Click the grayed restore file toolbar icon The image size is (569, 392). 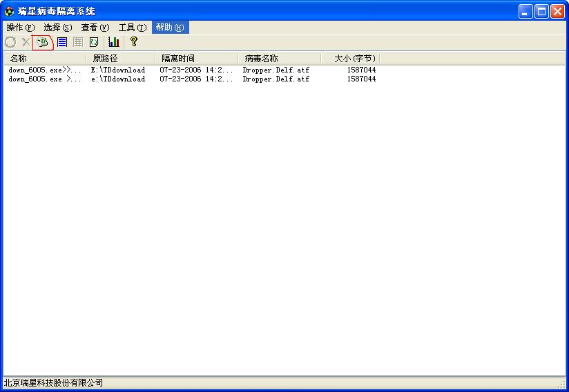(10, 42)
